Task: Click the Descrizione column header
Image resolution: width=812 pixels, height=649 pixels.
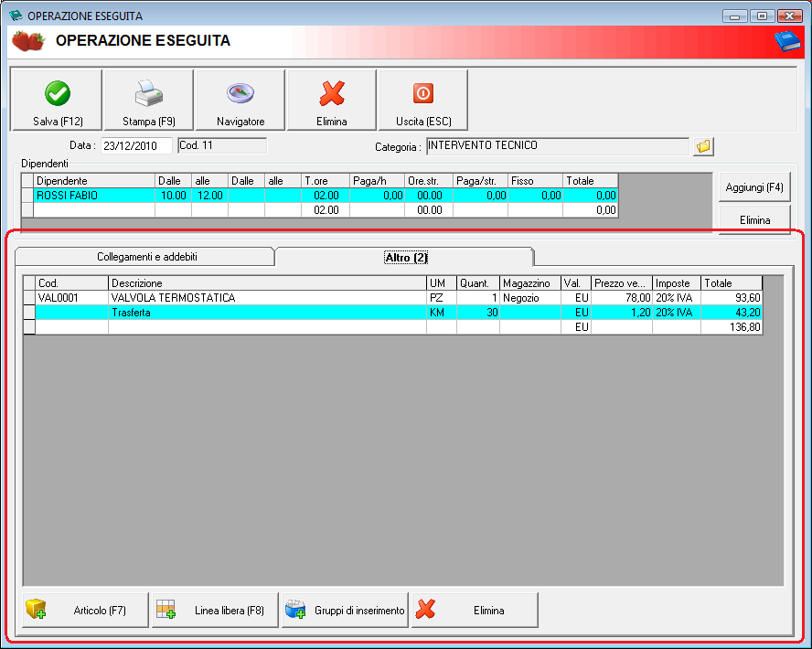Action: [x=267, y=283]
